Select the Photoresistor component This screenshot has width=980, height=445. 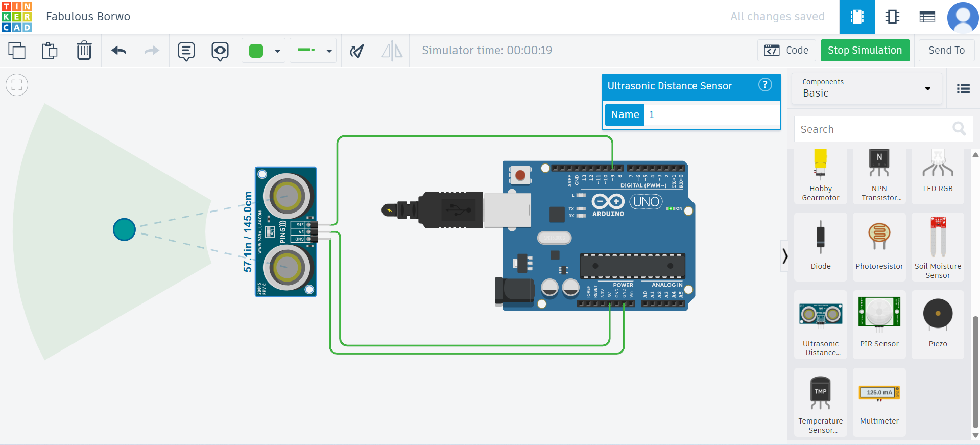click(x=879, y=247)
